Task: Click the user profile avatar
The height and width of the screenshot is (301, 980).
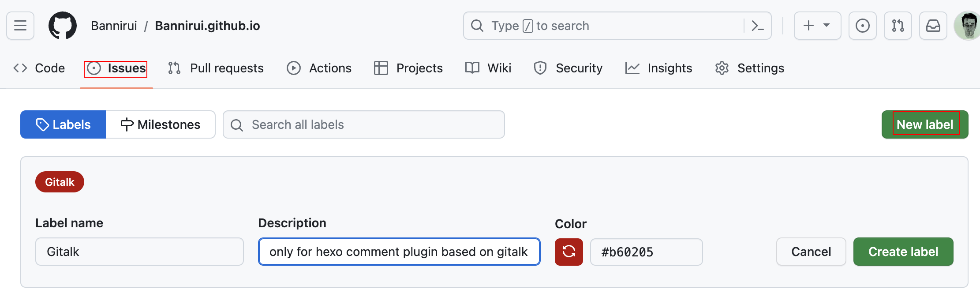Action: 968,26
